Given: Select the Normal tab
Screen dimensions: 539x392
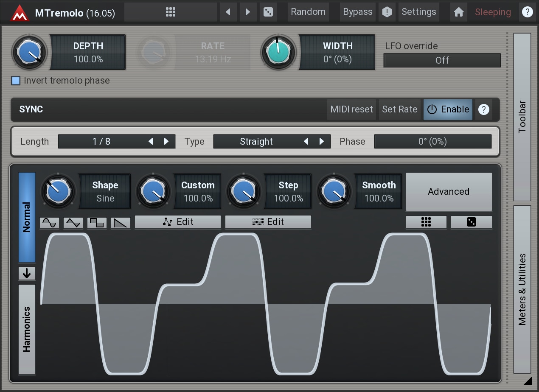Looking at the screenshot, I should [x=27, y=217].
